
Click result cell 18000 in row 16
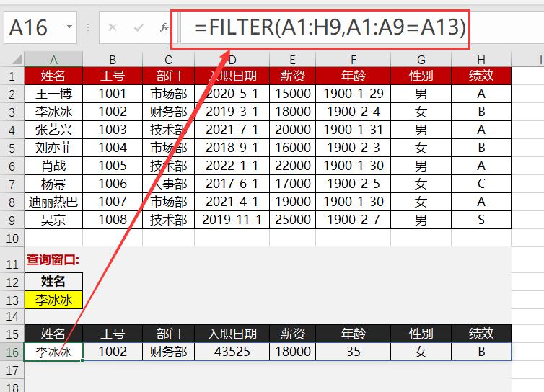tap(292, 352)
